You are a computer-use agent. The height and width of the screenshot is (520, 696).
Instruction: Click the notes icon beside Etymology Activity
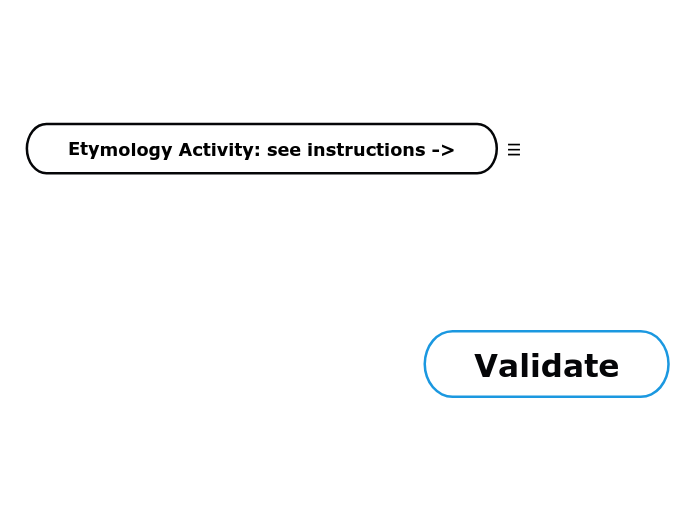tap(513, 150)
